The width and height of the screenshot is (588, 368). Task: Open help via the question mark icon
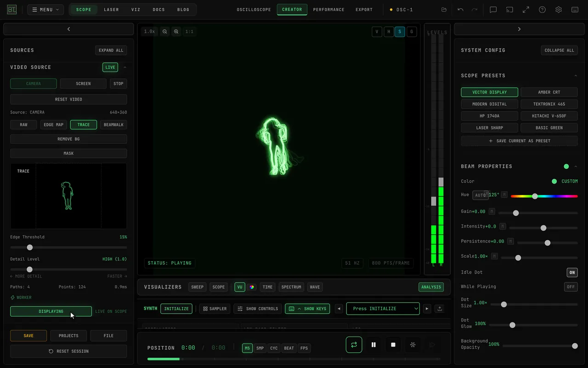542,10
